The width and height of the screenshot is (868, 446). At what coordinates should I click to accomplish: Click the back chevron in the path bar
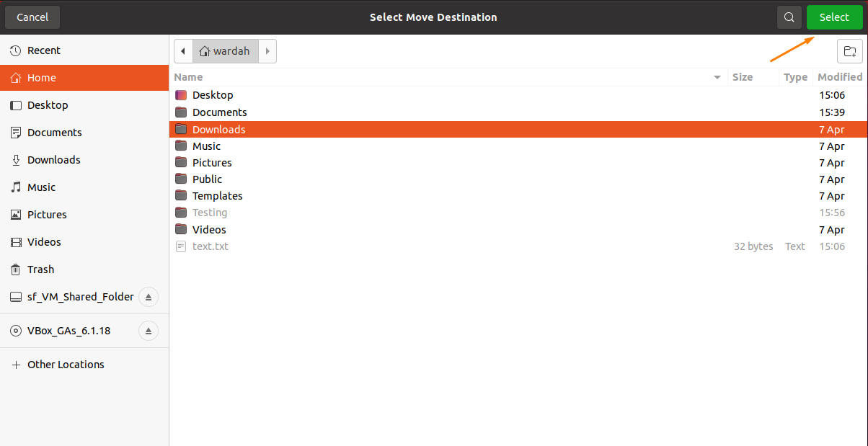pyautogui.click(x=183, y=50)
